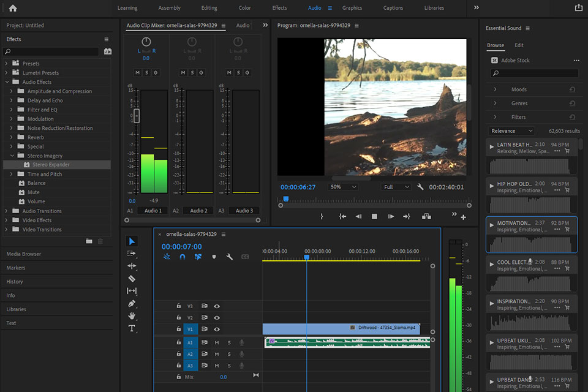Click the Home icon in top bar
The width and height of the screenshot is (588, 392).
tap(13, 8)
